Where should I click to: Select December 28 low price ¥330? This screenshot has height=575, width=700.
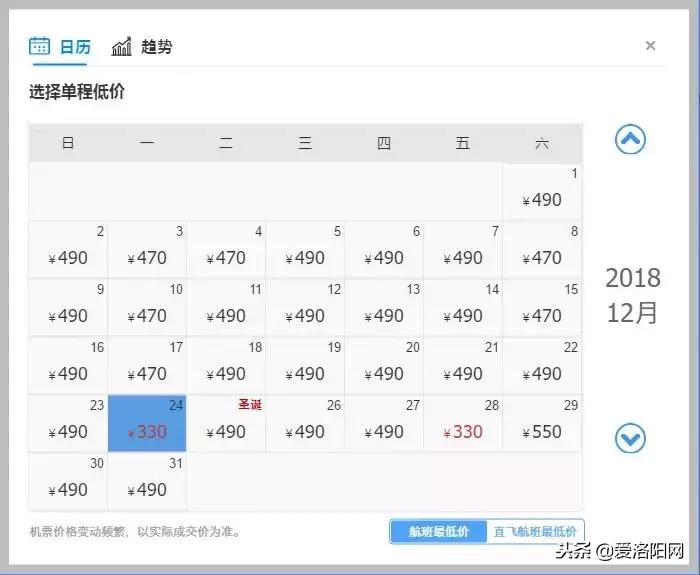pyautogui.click(x=463, y=424)
